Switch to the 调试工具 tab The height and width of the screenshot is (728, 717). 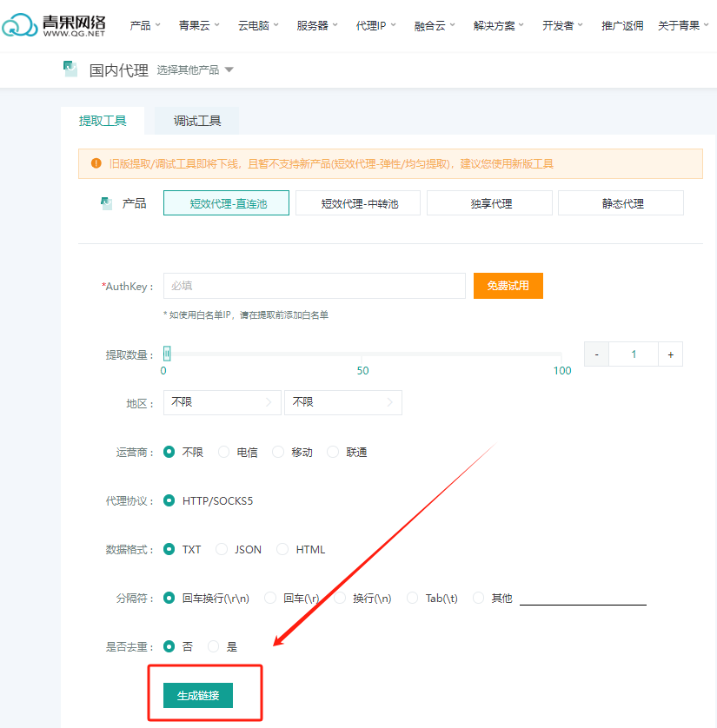(x=196, y=121)
